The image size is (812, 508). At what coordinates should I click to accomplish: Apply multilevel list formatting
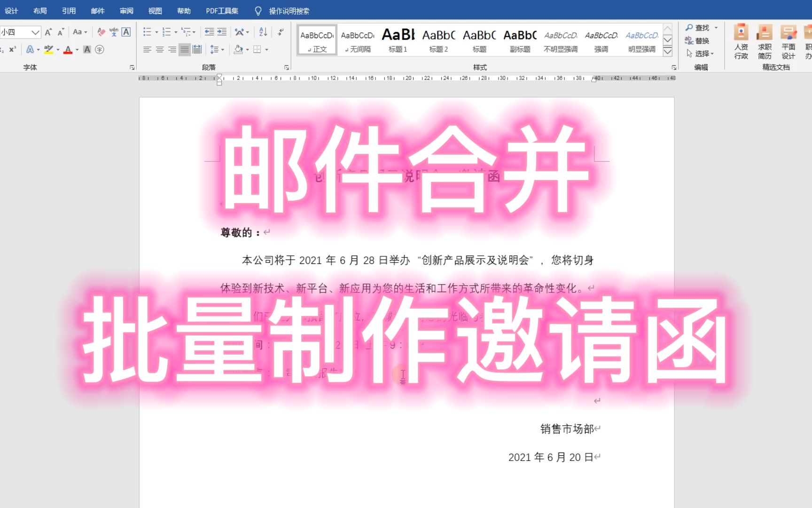(x=186, y=32)
